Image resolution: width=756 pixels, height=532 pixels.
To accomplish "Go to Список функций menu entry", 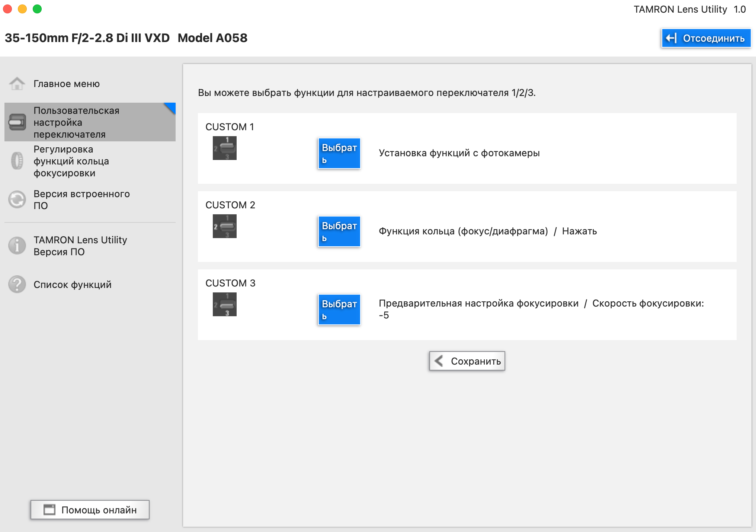I will click(73, 285).
